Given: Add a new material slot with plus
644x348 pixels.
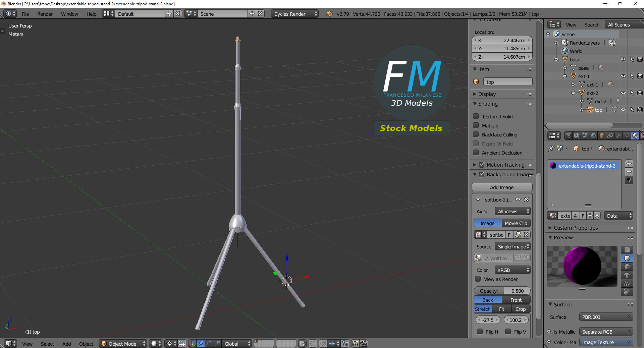Looking at the screenshot, I should 629,164.
